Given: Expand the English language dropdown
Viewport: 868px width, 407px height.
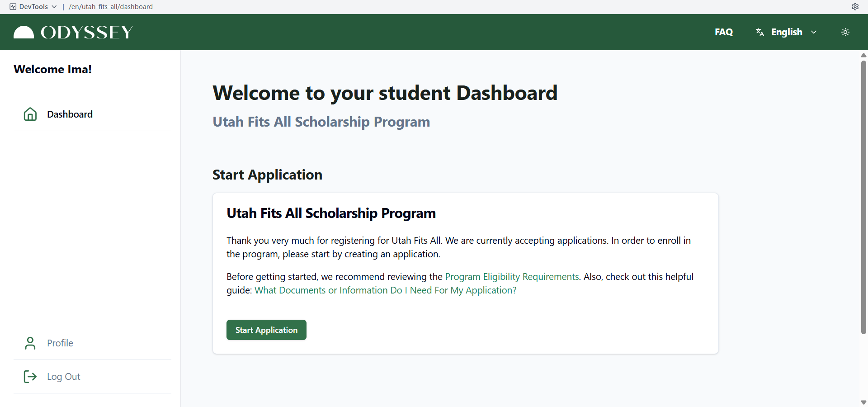Looking at the screenshot, I should coord(787,32).
